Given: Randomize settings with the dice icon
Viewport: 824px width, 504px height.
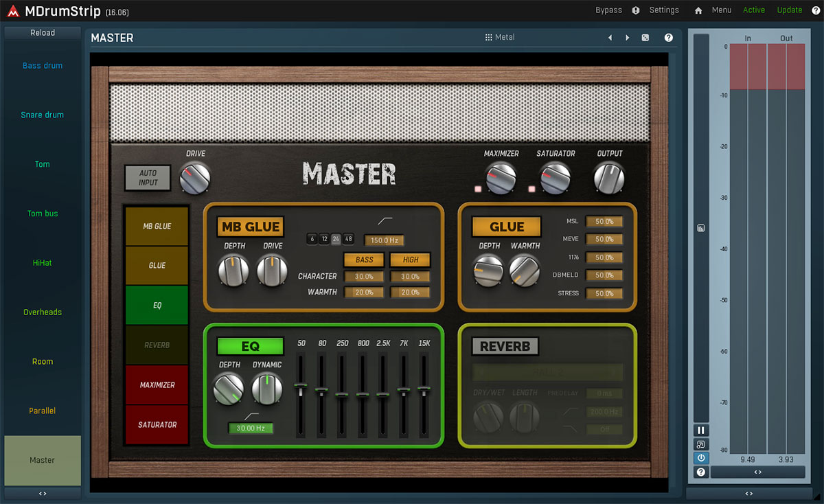Looking at the screenshot, I should (645, 38).
